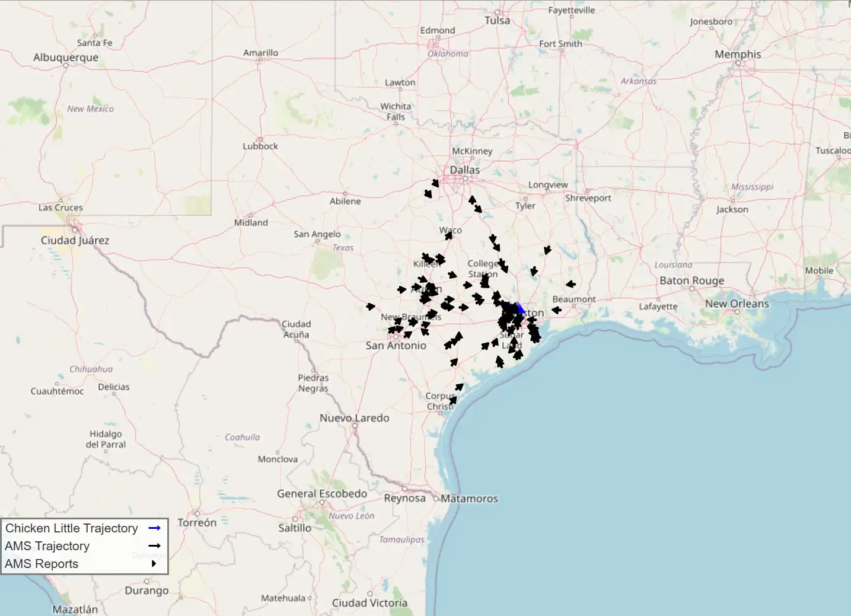Click the Memphis city label
Image resolution: width=851 pixels, height=616 pixels.
[738, 55]
